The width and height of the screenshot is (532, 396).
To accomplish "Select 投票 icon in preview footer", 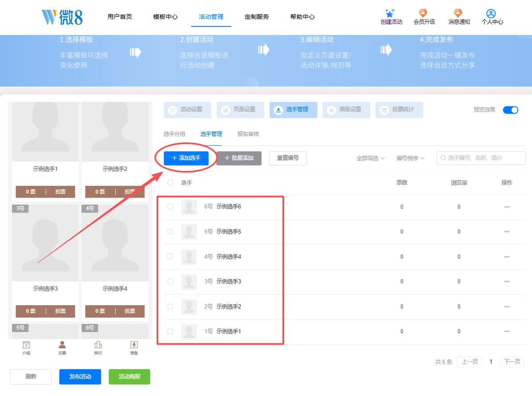I will (62, 345).
